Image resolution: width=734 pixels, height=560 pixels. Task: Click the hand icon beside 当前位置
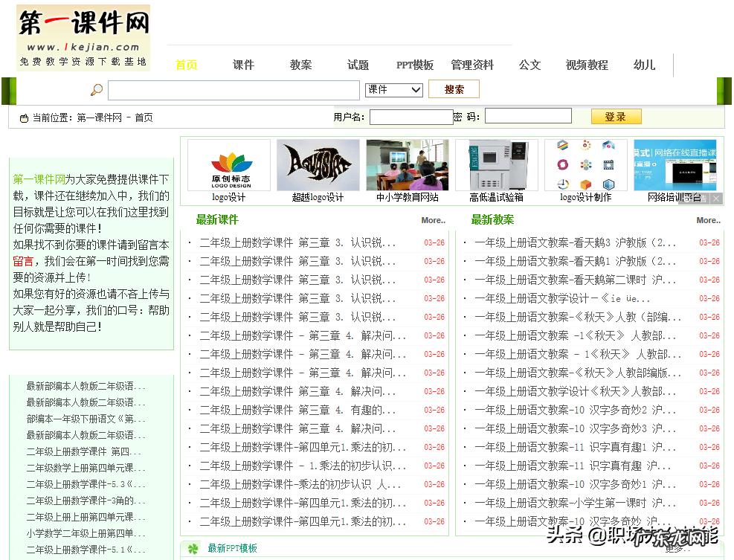click(24, 118)
